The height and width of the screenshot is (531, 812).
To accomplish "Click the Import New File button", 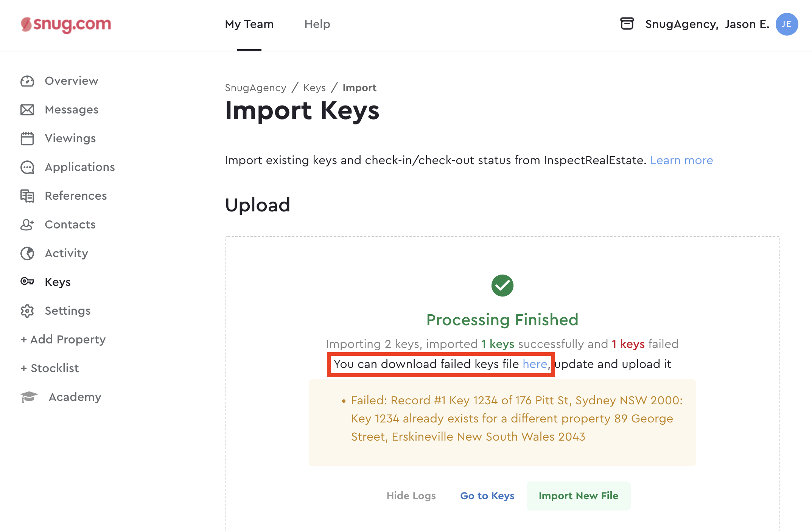I will pyautogui.click(x=579, y=496).
